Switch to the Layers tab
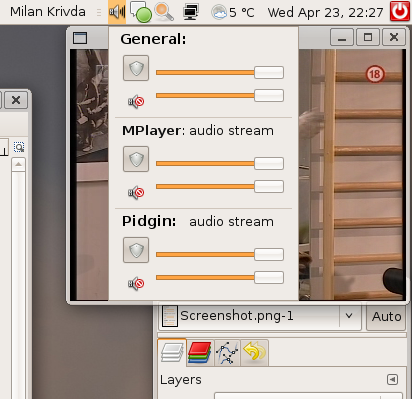 (172, 353)
